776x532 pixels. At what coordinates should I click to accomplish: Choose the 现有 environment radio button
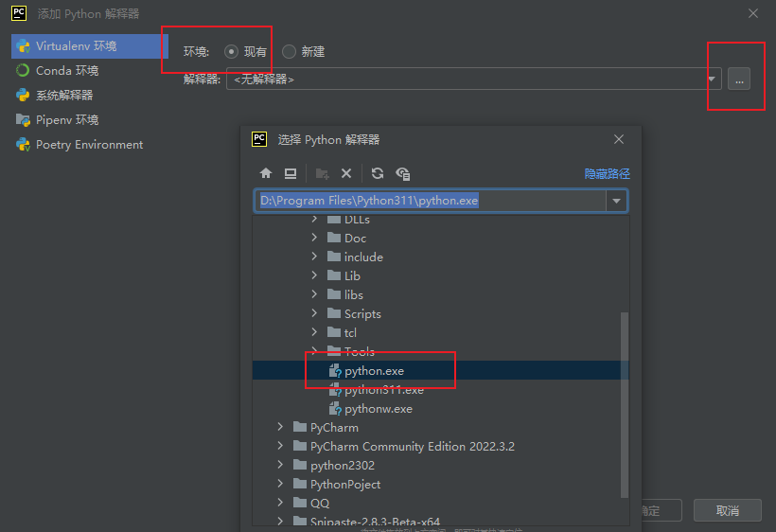(231, 51)
